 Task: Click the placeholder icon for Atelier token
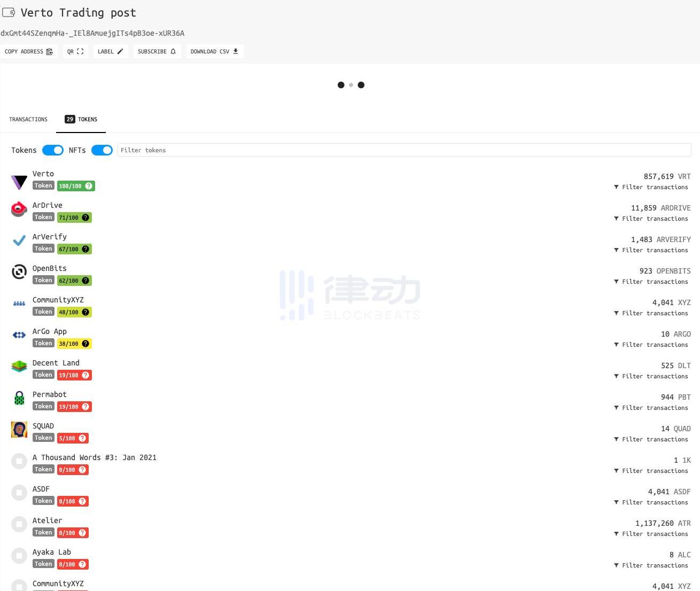click(x=19, y=524)
